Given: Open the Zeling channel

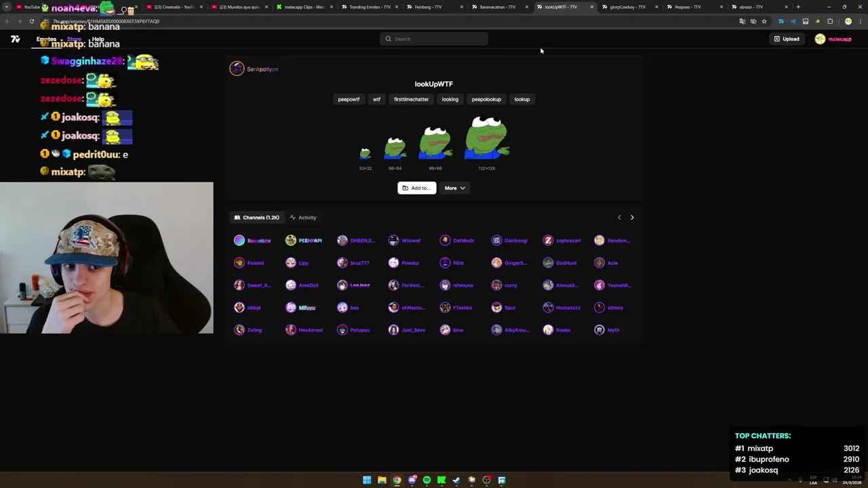Looking at the screenshot, I should [248, 330].
